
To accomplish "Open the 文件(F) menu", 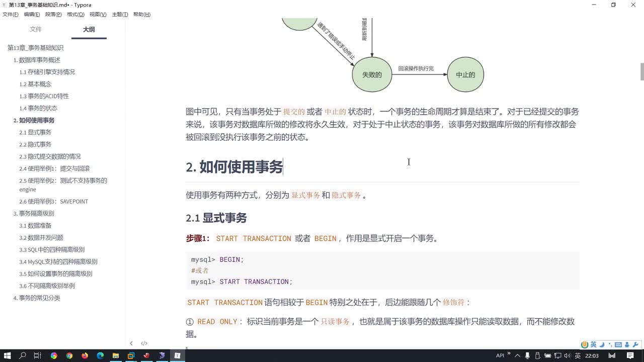I will pyautogui.click(x=11, y=14).
